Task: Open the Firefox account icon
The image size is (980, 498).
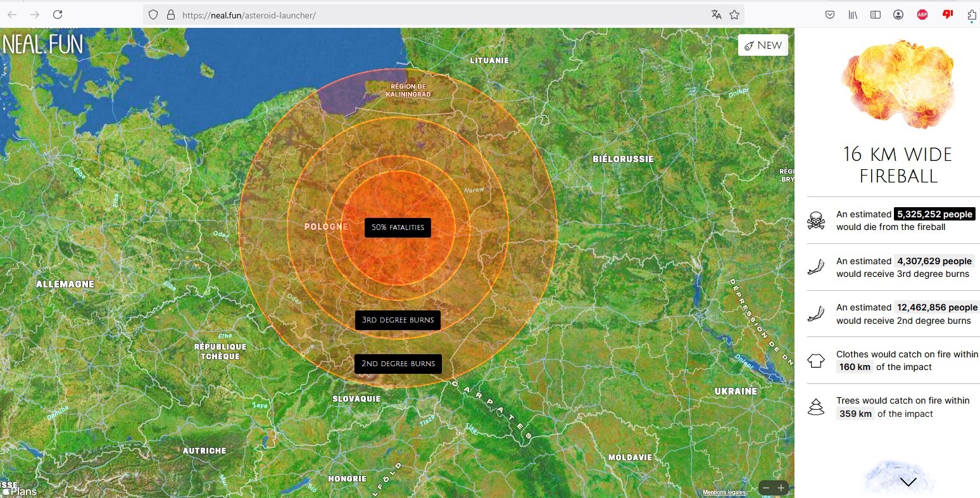Action: (x=898, y=15)
